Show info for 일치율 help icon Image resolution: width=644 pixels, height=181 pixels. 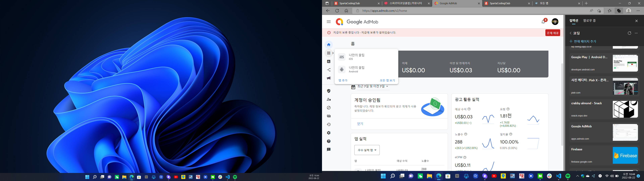tap(511, 134)
